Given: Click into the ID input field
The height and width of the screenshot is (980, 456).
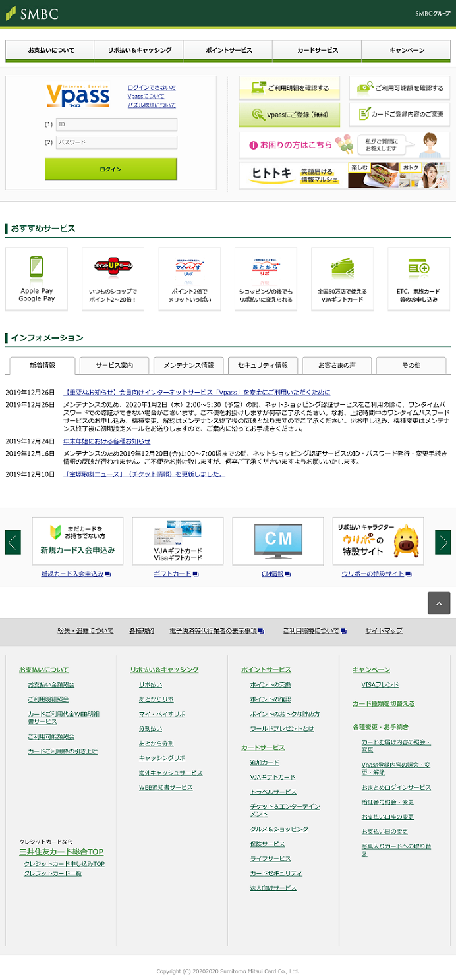Looking at the screenshot, I should (117, 124).
